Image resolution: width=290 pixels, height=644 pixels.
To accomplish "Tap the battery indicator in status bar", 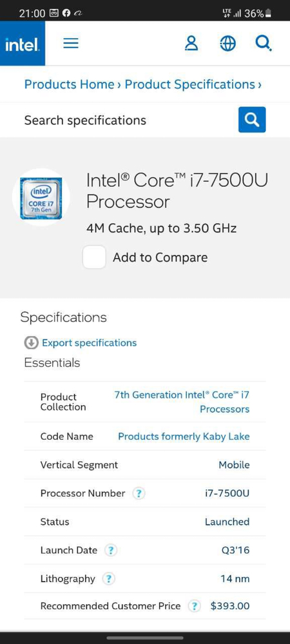I will (x=268, y=14).
